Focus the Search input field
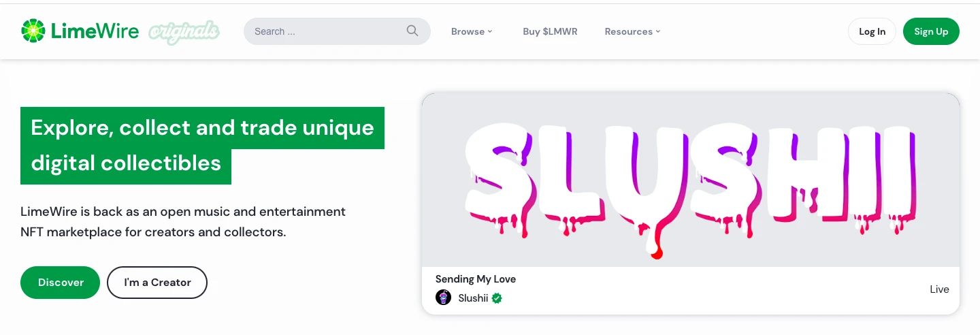The height and width of the screenshot is (335, 980). 327,31
